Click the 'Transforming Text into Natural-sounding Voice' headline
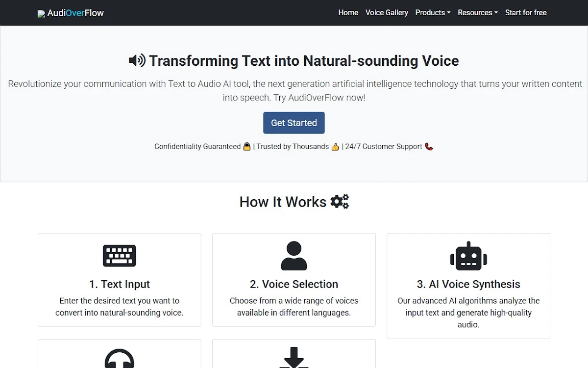The image size is (588, 368). click(304, 61)
